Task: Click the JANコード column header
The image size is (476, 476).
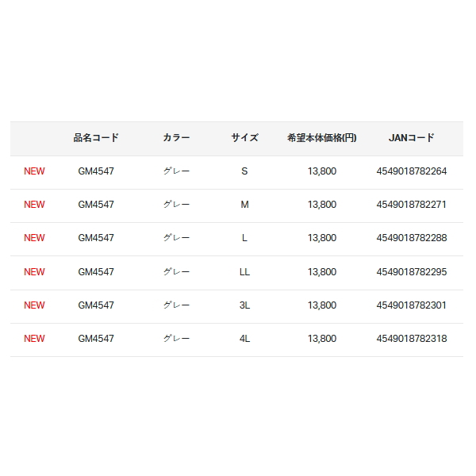Action: coord(411,138)
